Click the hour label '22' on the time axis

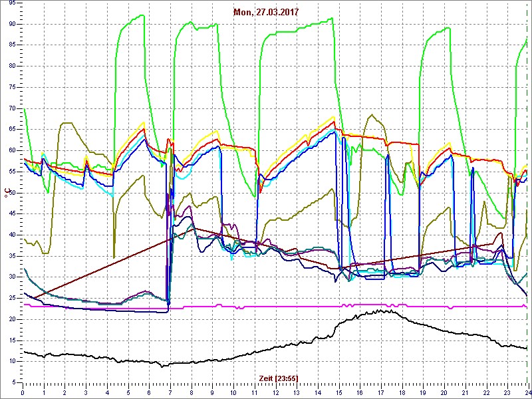[x=485, y=391]
